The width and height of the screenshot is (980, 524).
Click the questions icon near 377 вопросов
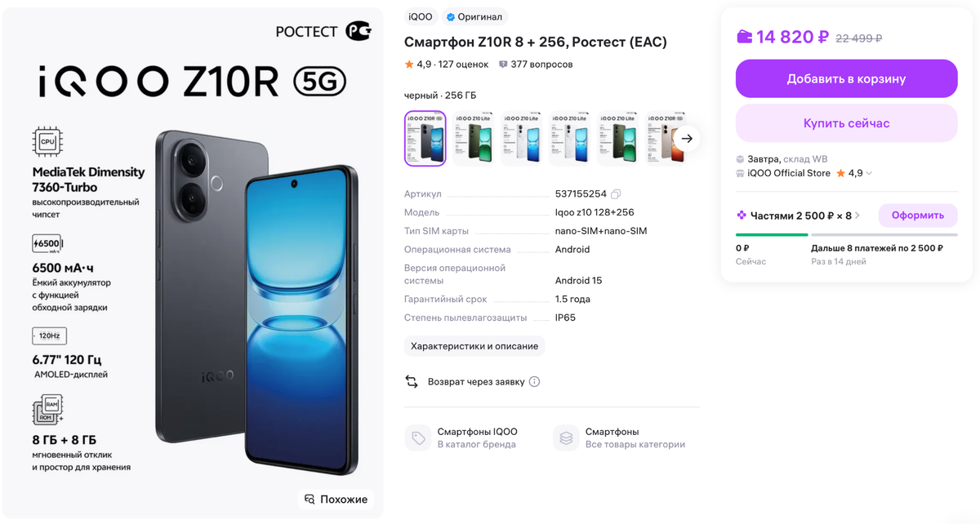502,64
